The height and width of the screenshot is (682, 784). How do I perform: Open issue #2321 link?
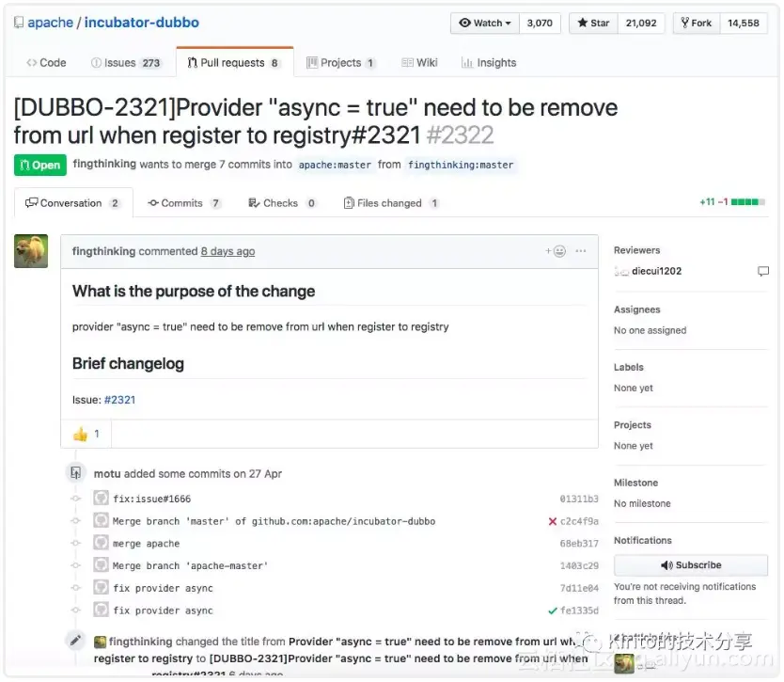pos(119,400)
